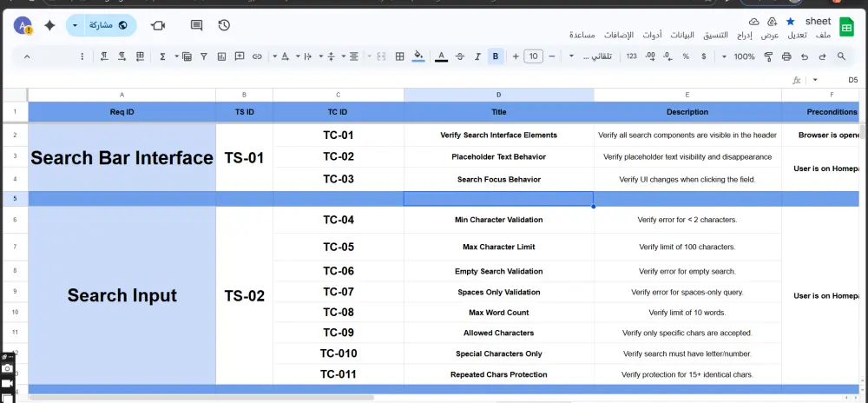This screenshot has height=403, width=868.
Task: Open the تعديل (Edit) menu
Action: point(798,36)
